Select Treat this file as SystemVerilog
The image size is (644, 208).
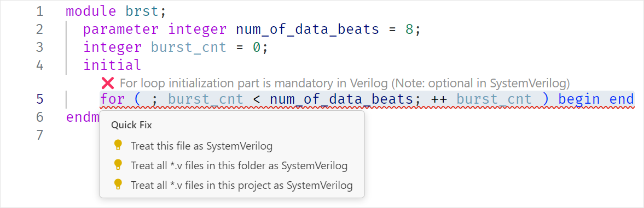[x=202, y=146]
